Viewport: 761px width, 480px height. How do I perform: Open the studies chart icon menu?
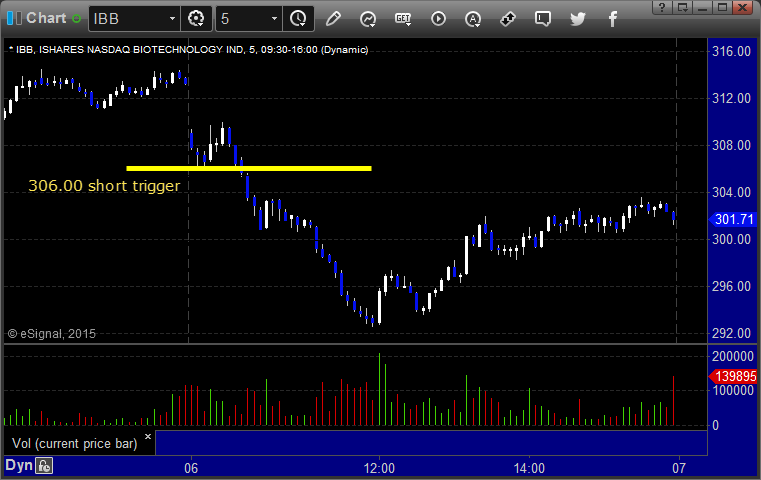coord(368,19)
